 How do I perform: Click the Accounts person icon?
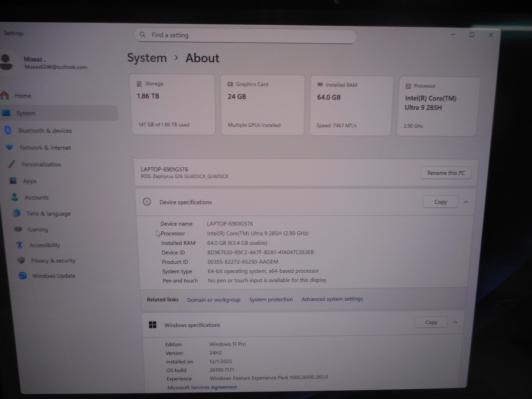pyautogui.click(x=15, y=197)
